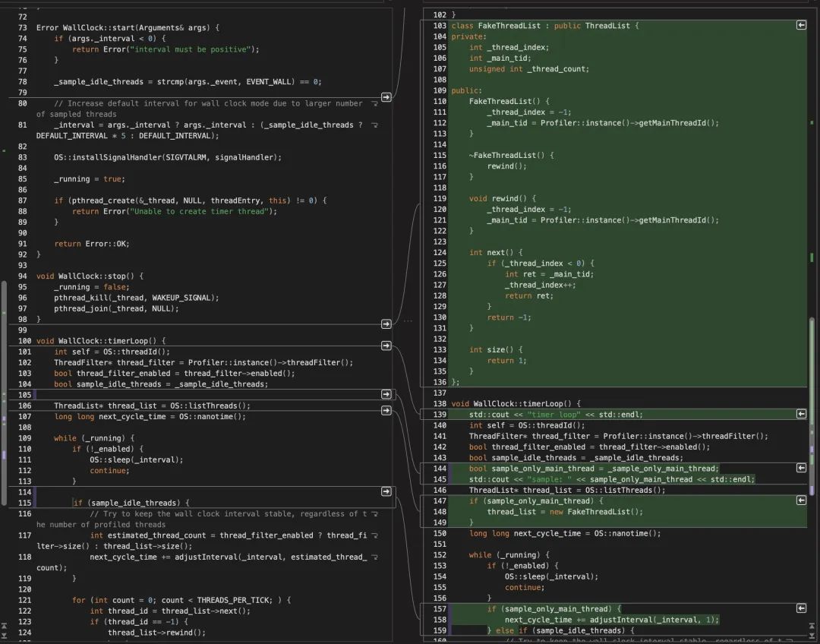
Task: Click the right-arrow merge button above left line 80
Action: pyautogui.click(x=386, y=97)
